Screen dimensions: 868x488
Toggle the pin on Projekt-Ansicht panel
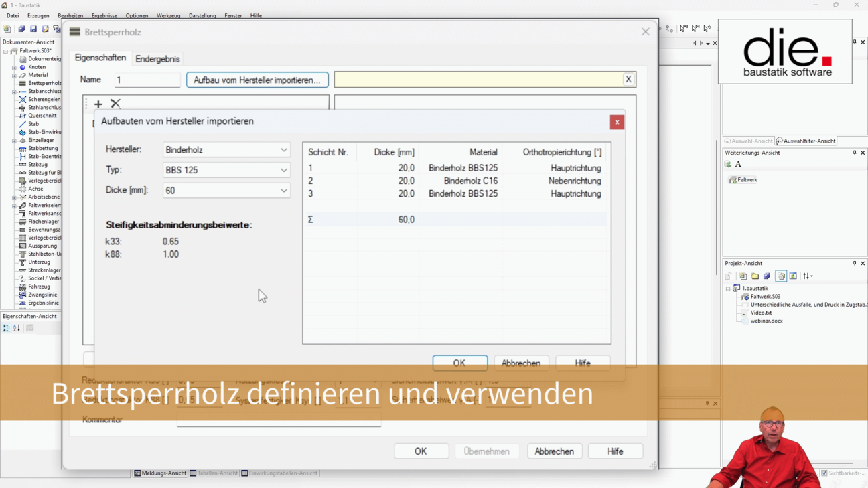pyautogui.click(x=854, y=264)
